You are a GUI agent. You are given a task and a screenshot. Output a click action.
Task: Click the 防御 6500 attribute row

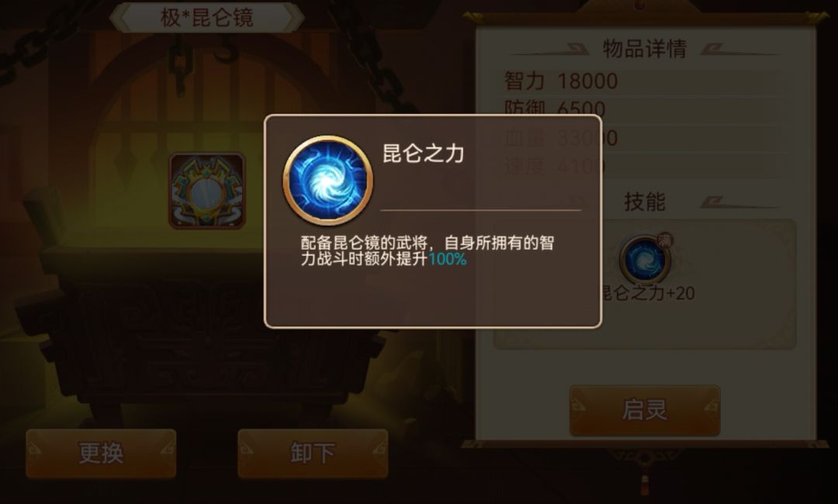point(640,109)
